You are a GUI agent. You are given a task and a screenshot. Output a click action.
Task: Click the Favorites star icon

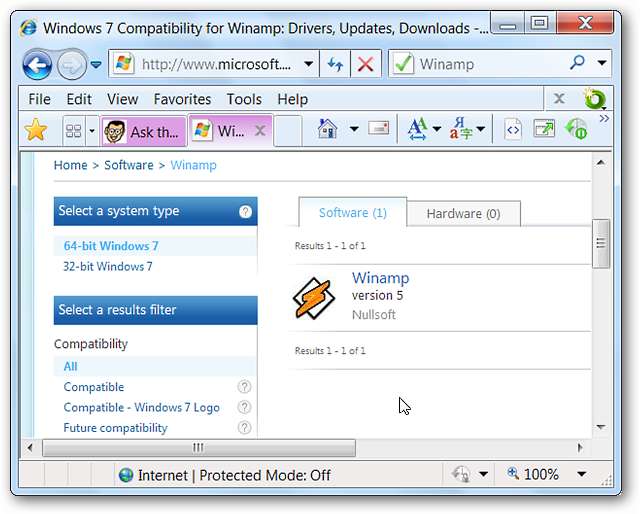tap(36, 130)
